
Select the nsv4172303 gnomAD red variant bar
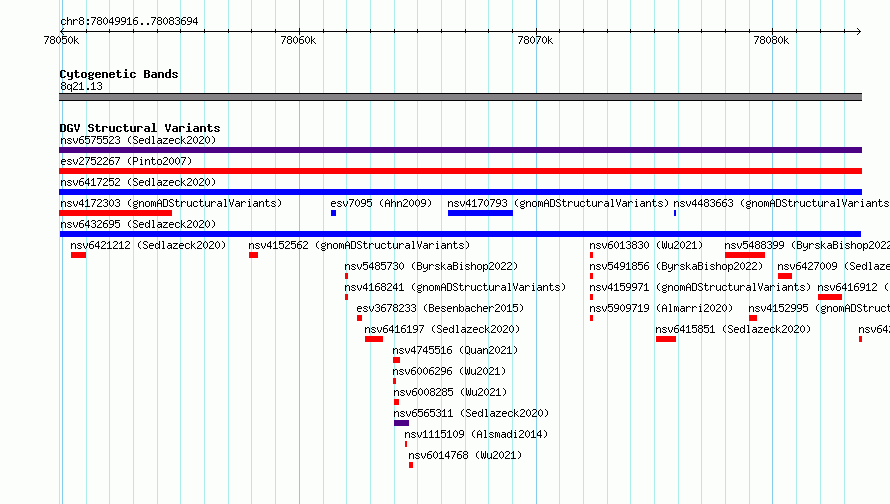coord(115,213)
